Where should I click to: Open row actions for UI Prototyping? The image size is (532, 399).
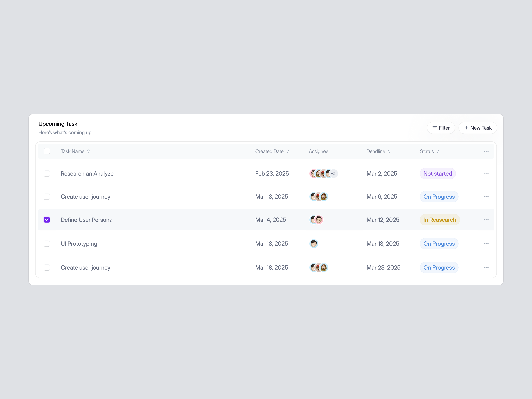[x=486, y=243]
